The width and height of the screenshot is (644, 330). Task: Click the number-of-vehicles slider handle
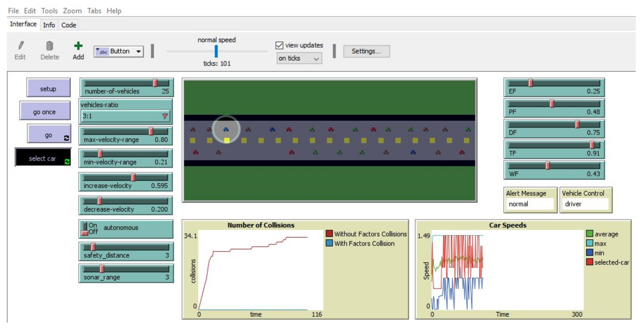pyautogui.click(x=155, y=83)
